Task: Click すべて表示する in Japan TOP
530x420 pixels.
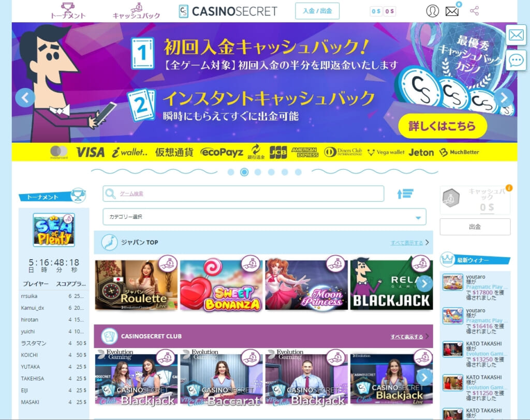Action: pyautogui.click(x=407, y=243)
